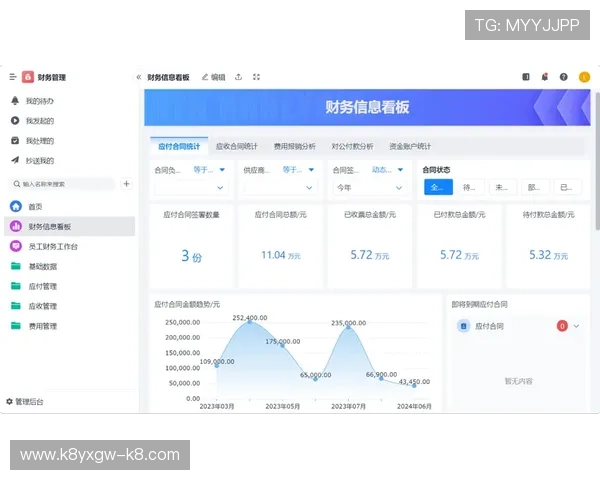Screen dimensions: 600x480
Task: Click the 3 份 contract count value
Action: pos(191,256)
